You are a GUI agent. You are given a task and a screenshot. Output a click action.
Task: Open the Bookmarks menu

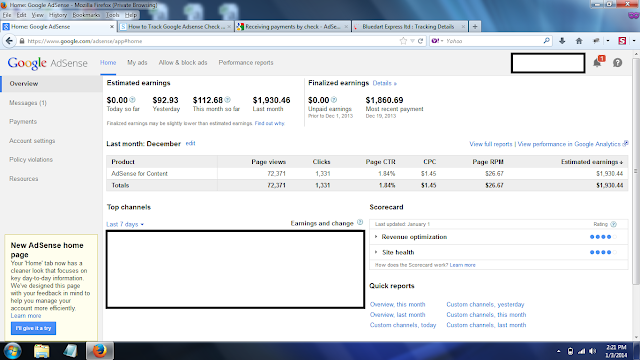[86, 15]
